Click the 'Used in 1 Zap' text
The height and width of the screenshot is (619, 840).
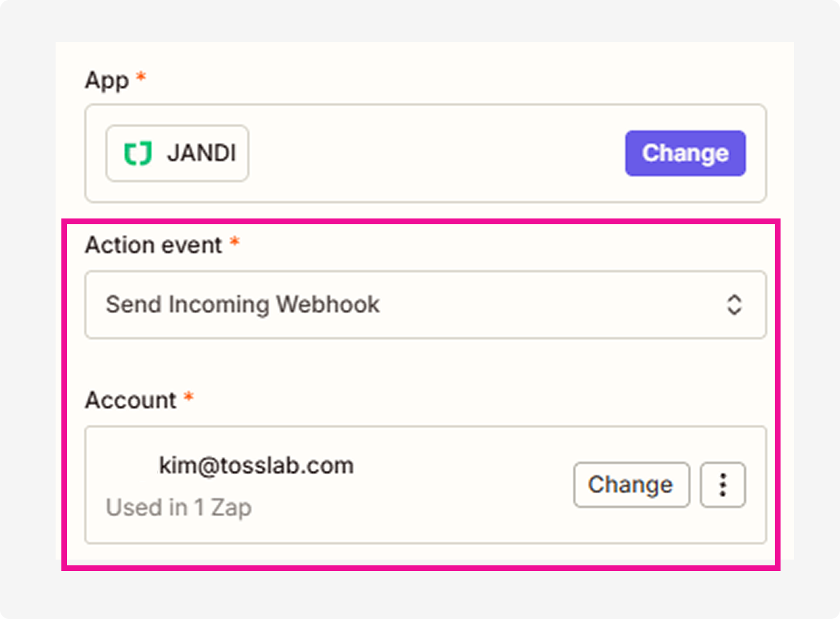[x=178, y=508]
